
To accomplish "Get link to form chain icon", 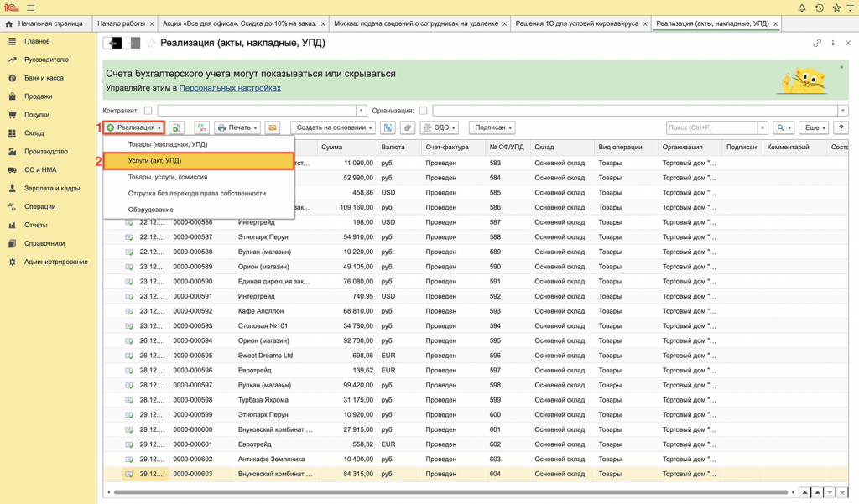I will coord(817,43).
